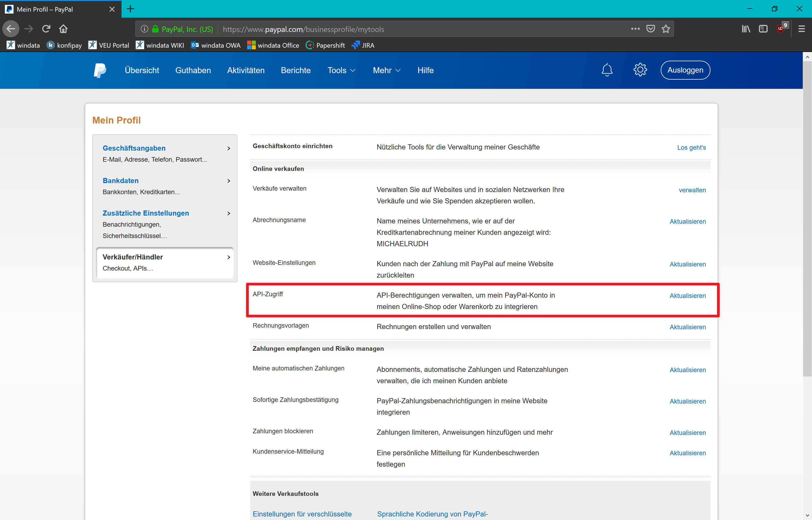
Task: Open the Papershift bookmark
Action: click(x=325, y=45)
